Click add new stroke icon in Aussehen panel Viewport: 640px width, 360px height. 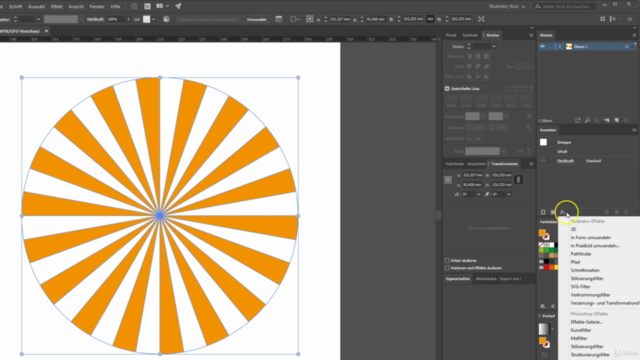pyautogui.click(x=543, y=212)
